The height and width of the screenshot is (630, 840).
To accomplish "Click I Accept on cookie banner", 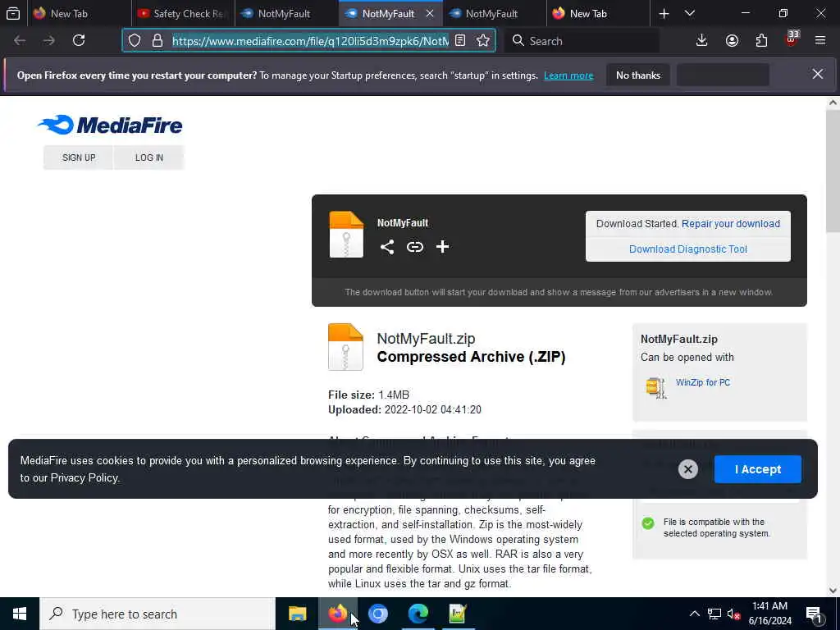I will pyautogui.click(x=757, y=469).
